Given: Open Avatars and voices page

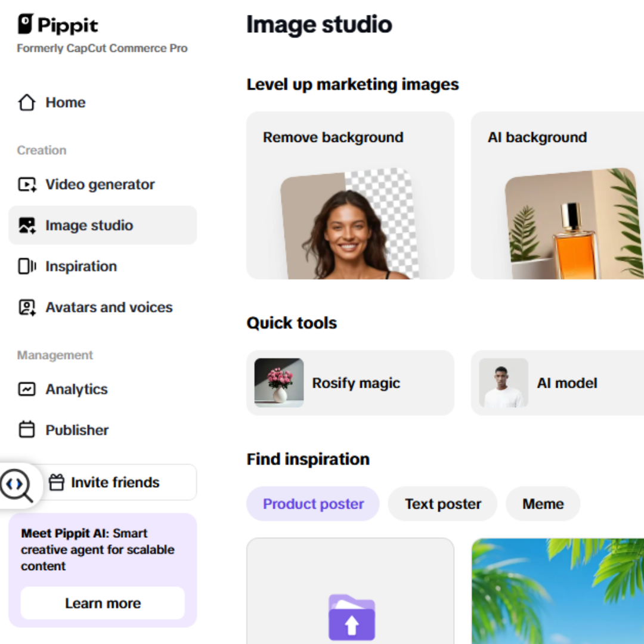Looking at the screenshot, I should 103,307.
